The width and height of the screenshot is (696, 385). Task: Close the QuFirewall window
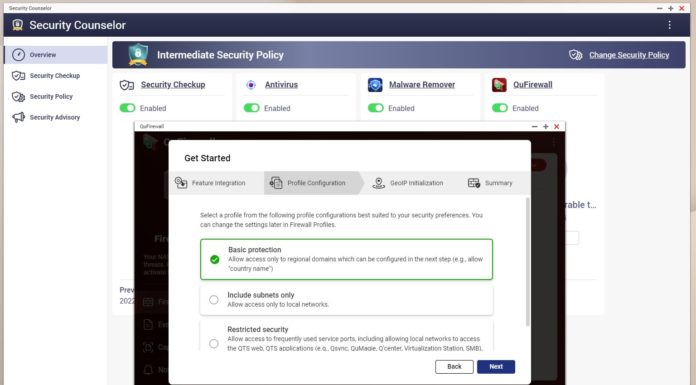point(557,127)
